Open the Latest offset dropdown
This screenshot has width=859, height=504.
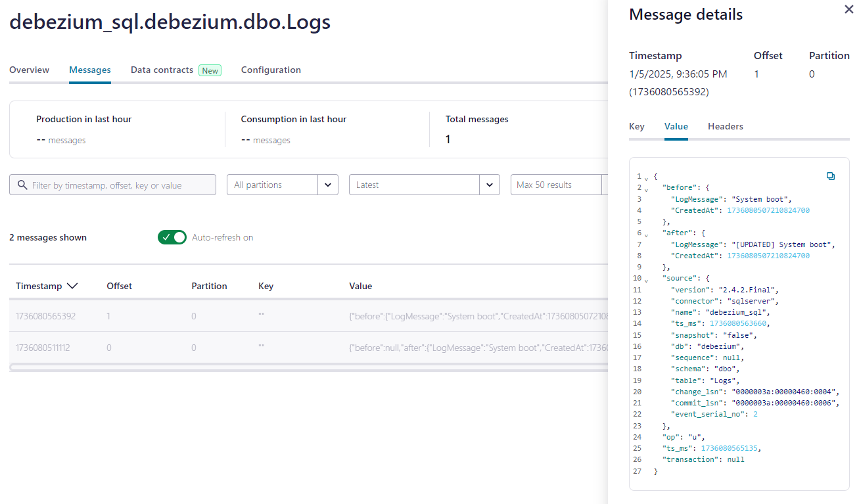click(425, 185)
